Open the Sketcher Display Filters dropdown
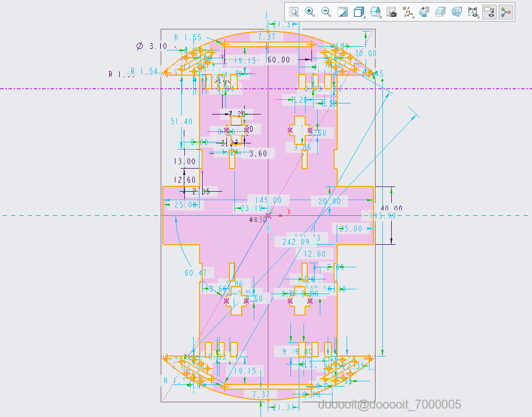Image resolution: width=532 pixels, height=417 pixels. (x=473, y=12)
